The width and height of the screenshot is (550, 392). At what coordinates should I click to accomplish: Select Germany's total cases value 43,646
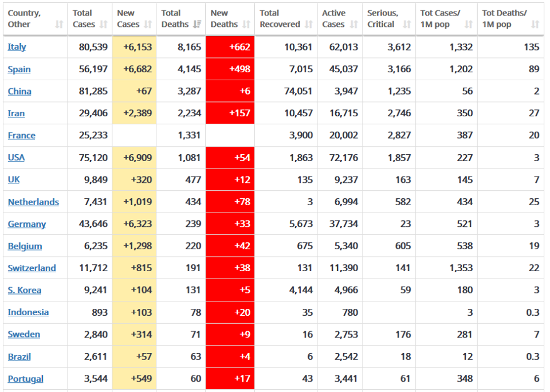(x=93, y=224)
